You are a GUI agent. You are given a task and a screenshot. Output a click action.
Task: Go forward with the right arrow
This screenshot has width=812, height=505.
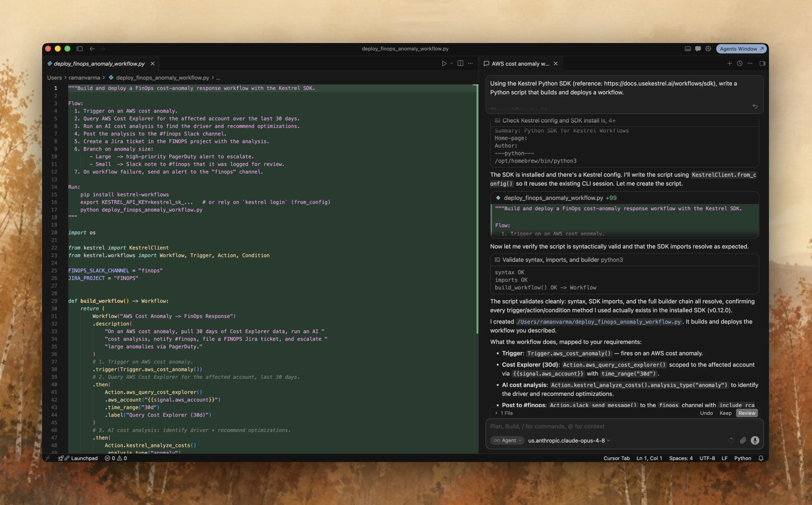[x=103, y=49]
